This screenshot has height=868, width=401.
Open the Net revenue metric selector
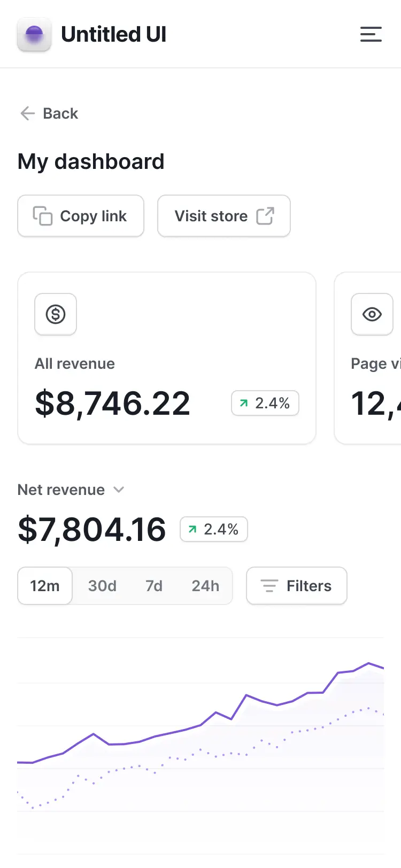click(x=71, y=490)
